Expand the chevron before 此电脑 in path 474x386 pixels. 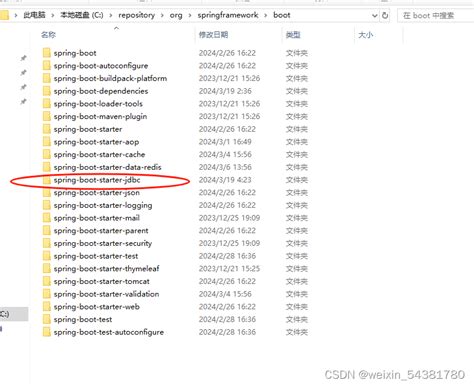(x=15, y=15)
